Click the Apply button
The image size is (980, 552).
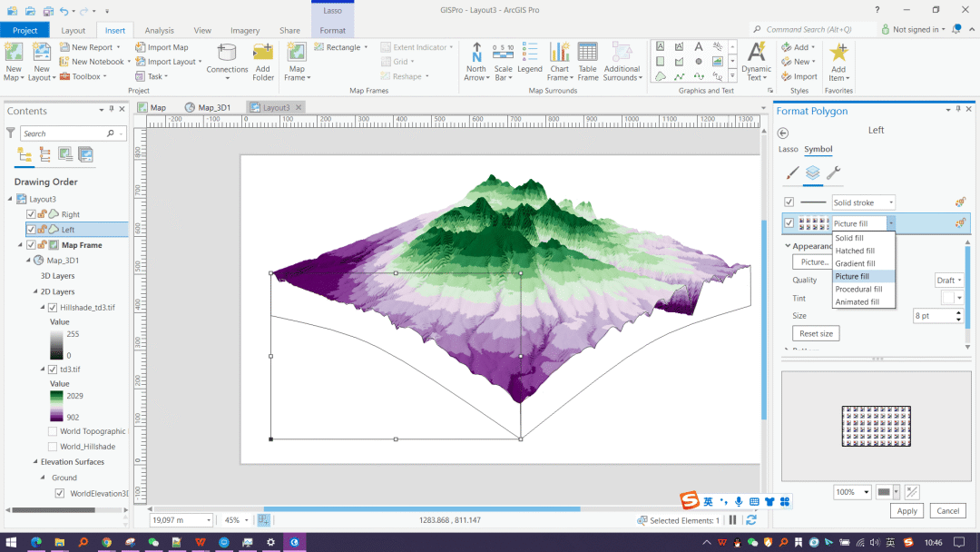[x=906, y=511]
